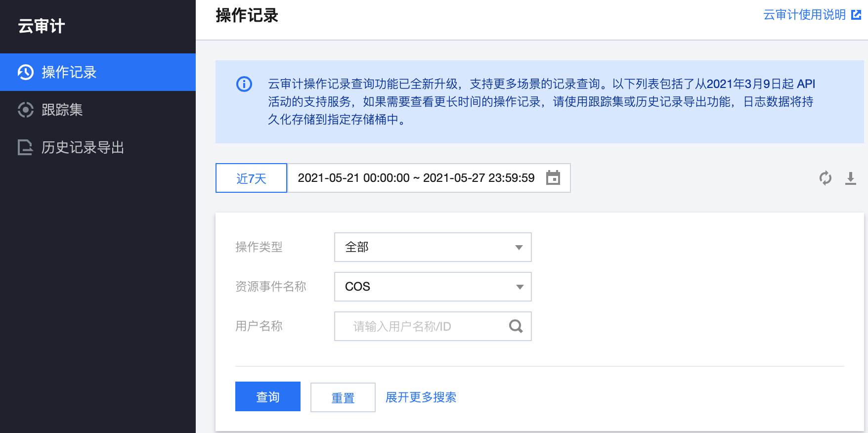Click the search magnifier in username field

(x=516, y=326)
